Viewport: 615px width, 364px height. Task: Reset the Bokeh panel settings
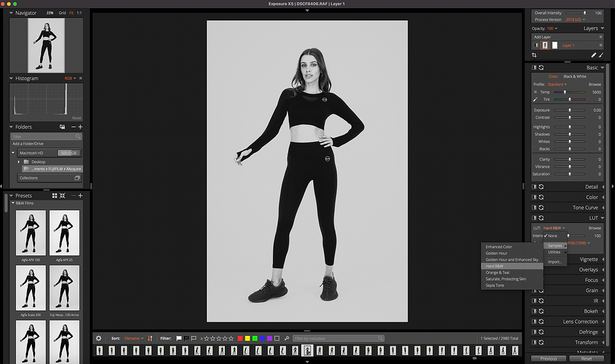tap(541, 311)
